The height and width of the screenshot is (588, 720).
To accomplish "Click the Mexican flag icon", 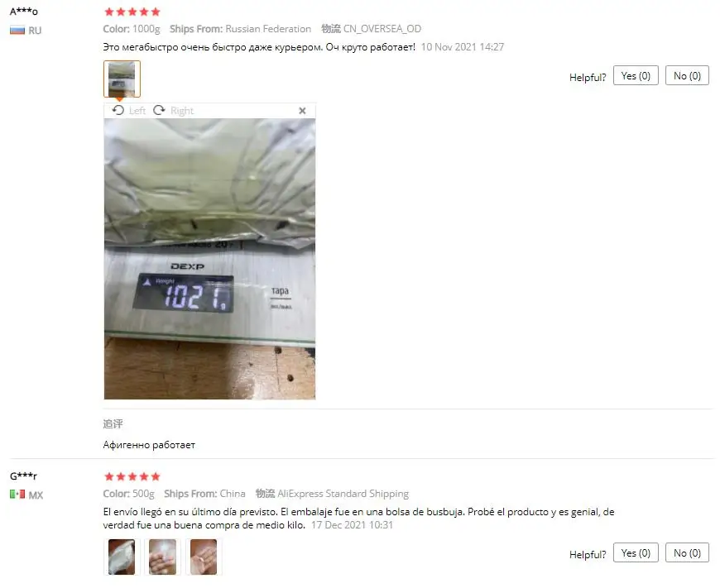I will (x=17, y=495).
